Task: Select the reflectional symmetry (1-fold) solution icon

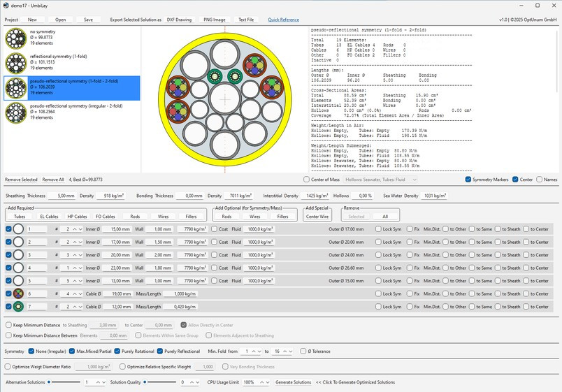Action: 15,64
